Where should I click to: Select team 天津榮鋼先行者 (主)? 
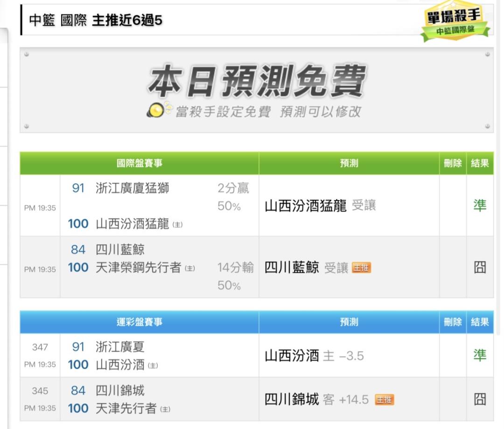pyautogui.click(x=145, y=268)
